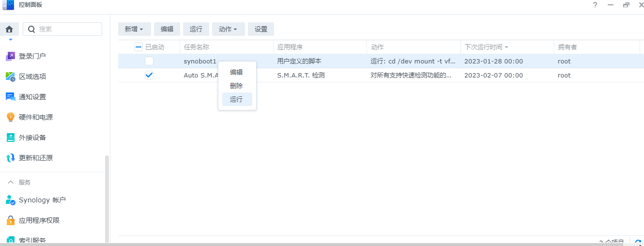
Task: Open 硬件和电源 lightbulb icon
Action: point(10,117)
